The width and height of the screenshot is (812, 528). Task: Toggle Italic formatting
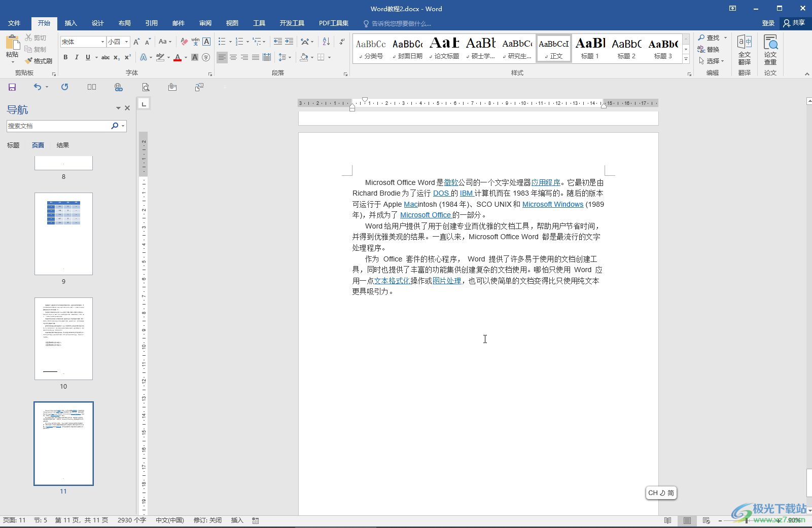pyautogui.click(x=77, y=57)
